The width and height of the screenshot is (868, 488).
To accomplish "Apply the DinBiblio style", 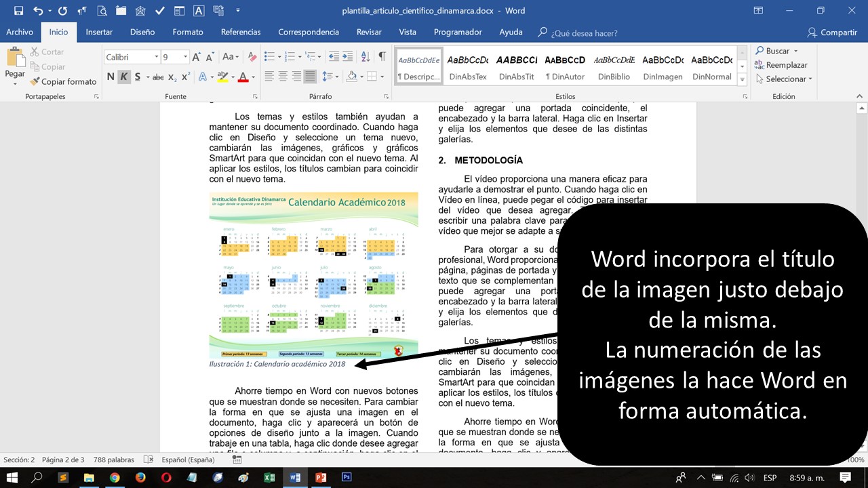I will [614, 67].
